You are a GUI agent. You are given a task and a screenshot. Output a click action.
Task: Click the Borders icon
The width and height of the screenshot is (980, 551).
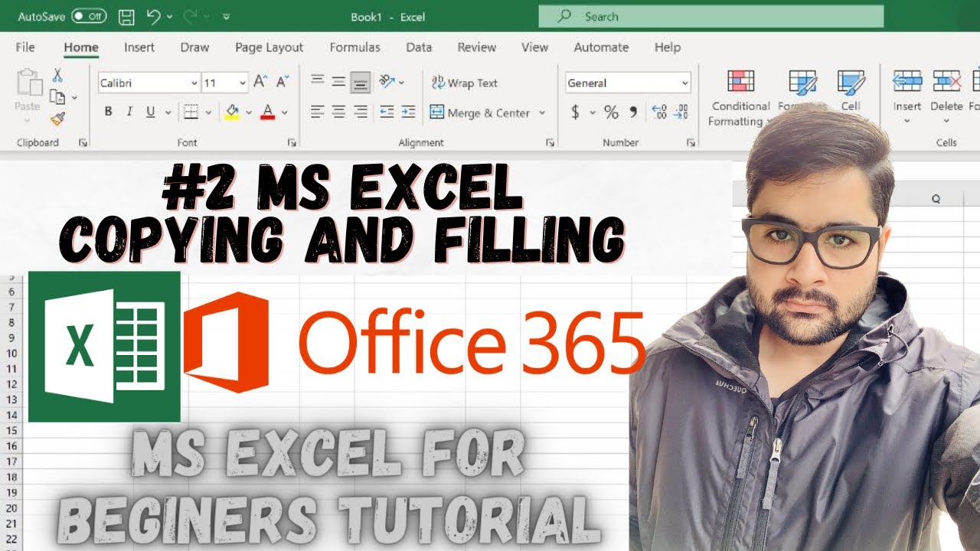click(192, 112)
